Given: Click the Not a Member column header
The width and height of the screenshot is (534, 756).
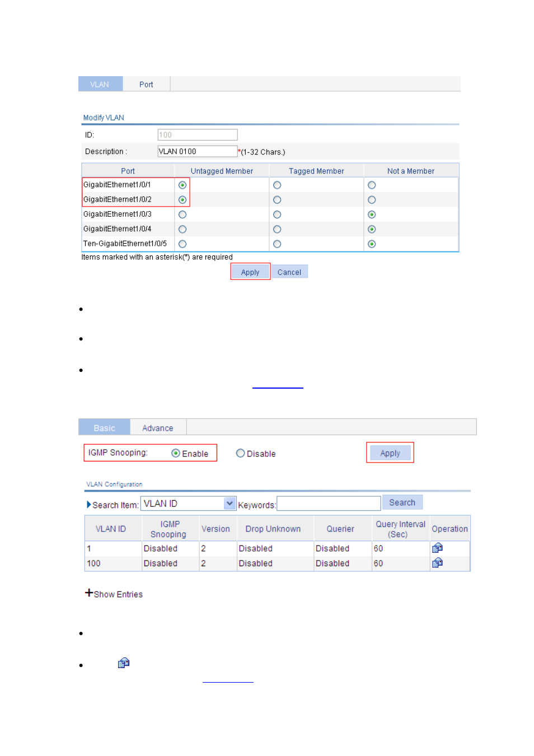Looking at the screenshot, I should pos(411,171).
